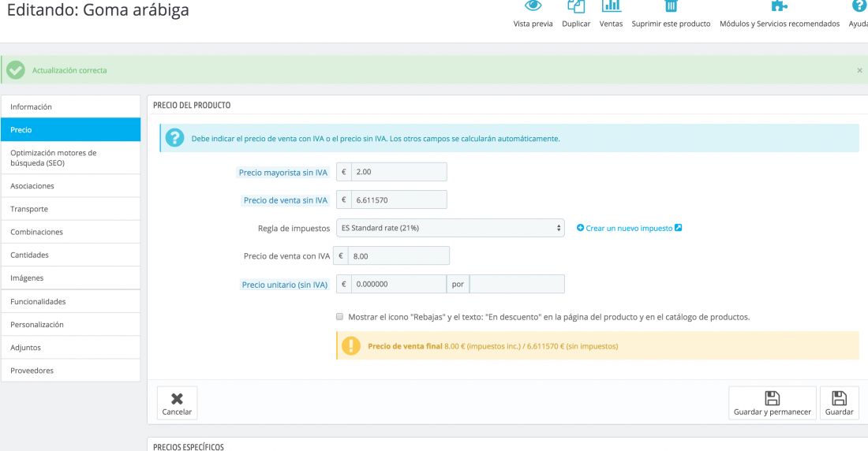Click the Guardar button
The height and width of the screenshot is (451, 868).
pyautogui.click(x=840, y=403)
